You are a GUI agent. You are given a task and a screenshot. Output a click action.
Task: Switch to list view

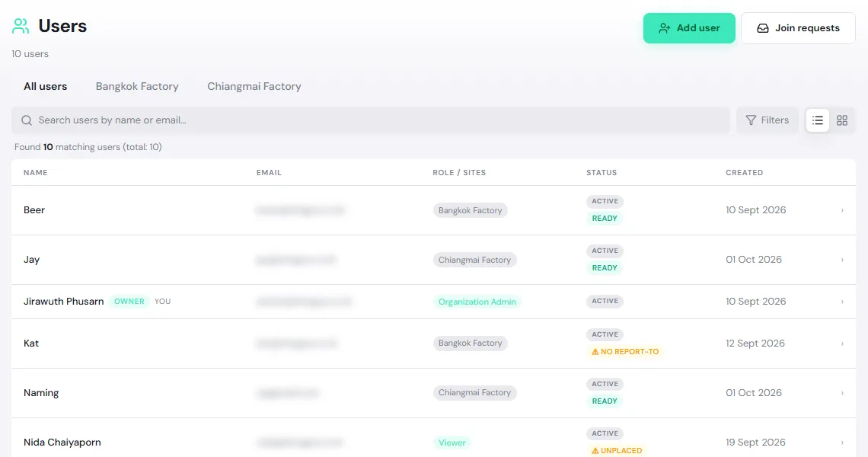point(818,120)
